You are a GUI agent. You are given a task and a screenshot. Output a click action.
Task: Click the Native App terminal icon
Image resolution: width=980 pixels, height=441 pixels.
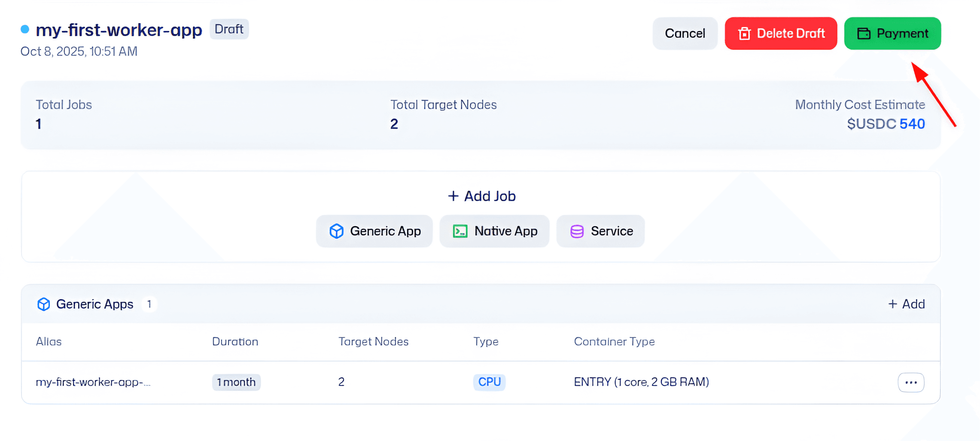460,231
